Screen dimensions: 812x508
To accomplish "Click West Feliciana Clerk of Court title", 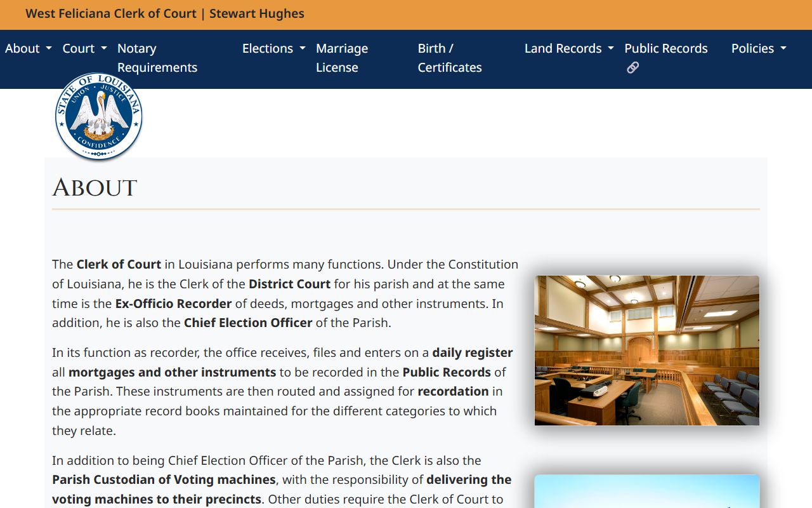I will pos(165,13).
